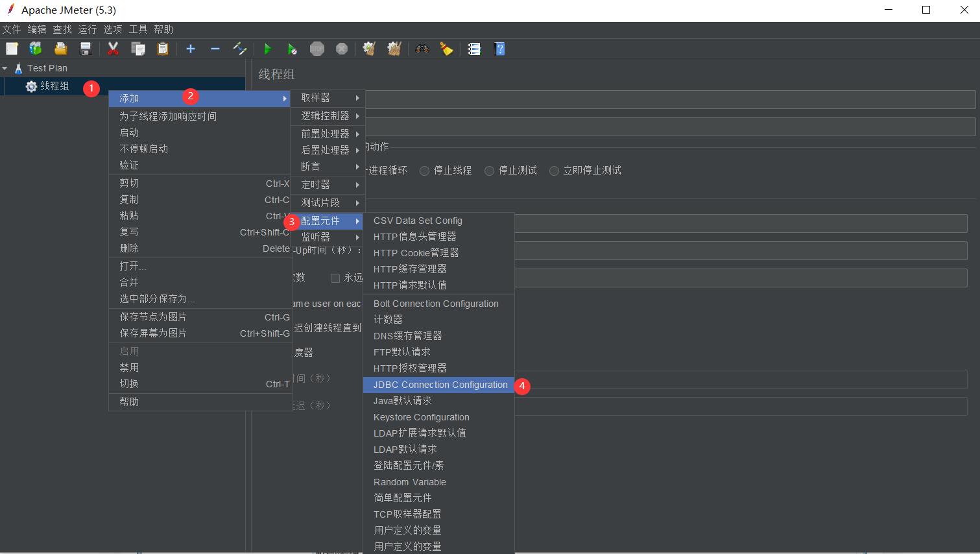Screen dimensions: 980x554
Task: Select HTTP Cookie管理器 entry
Action: [438, 253]
